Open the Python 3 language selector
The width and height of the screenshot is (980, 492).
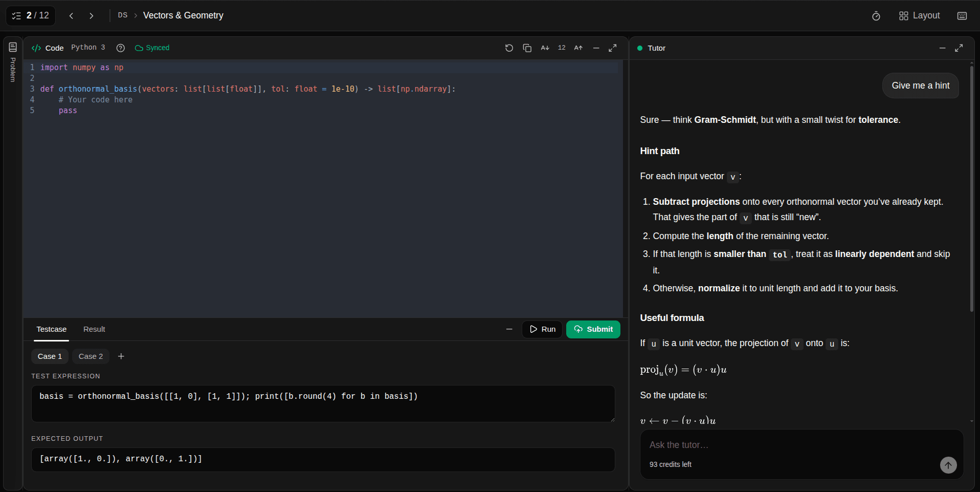click(x=88, y=48)
